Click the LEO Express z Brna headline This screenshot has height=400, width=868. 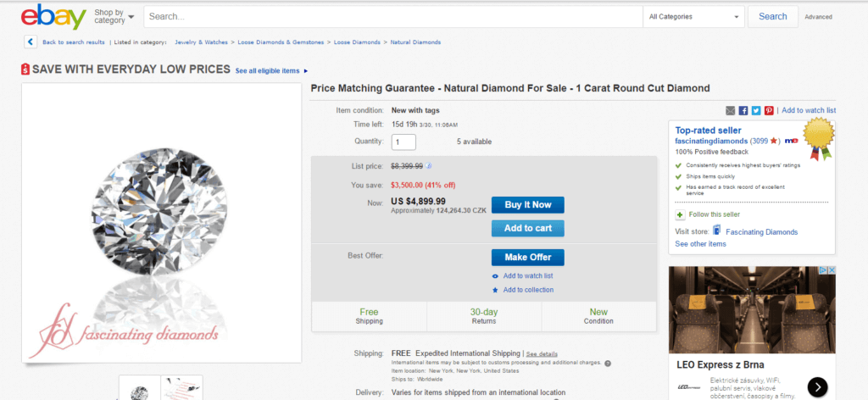coord(721,365)
